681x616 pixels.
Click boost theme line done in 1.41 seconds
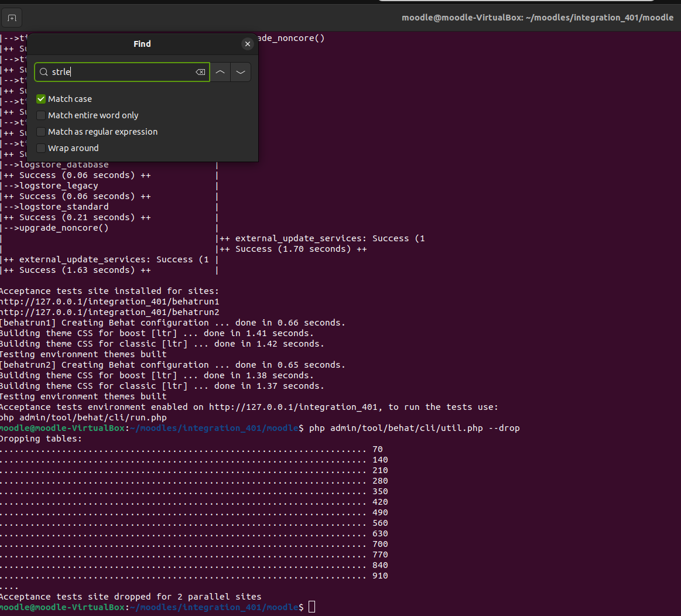point(157,334)
